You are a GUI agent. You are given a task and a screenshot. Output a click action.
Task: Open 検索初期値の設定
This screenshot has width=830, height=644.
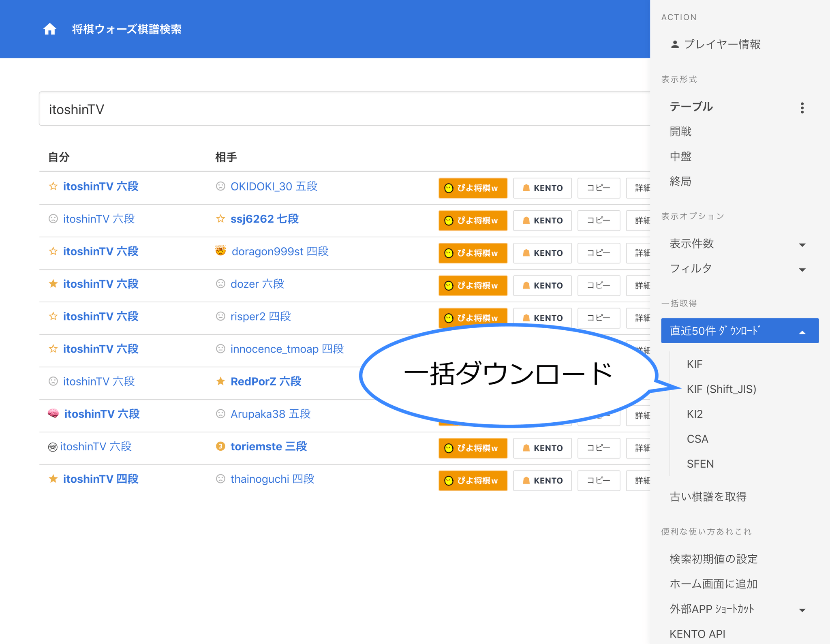pyautogui.click(x=713, y=559)
